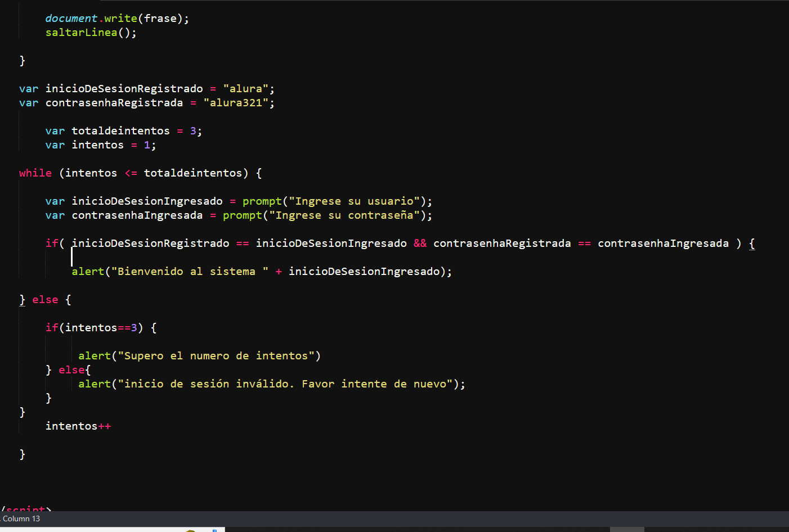The image size is (789, 532).
Task: Click the '&&' operator in the if condition
Action: [420, 244]
